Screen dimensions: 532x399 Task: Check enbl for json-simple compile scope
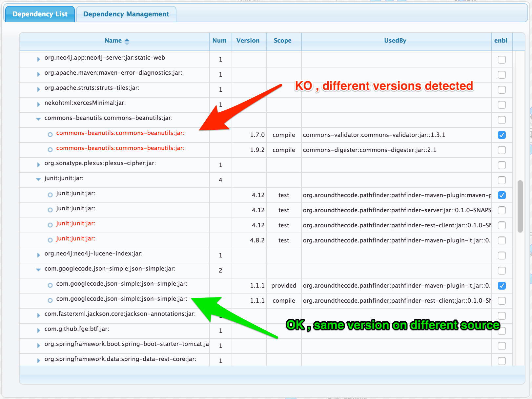click(x=502, y=301)
